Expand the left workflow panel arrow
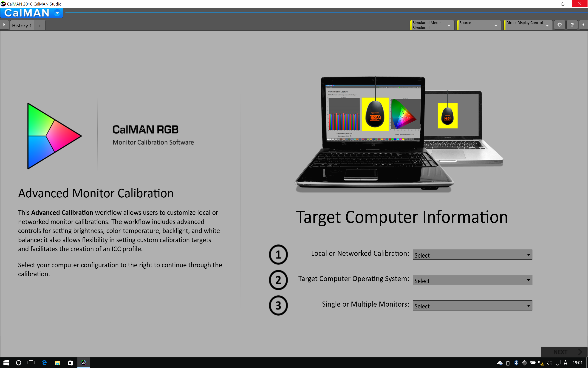The image size is (588, 368). [4, 25]
